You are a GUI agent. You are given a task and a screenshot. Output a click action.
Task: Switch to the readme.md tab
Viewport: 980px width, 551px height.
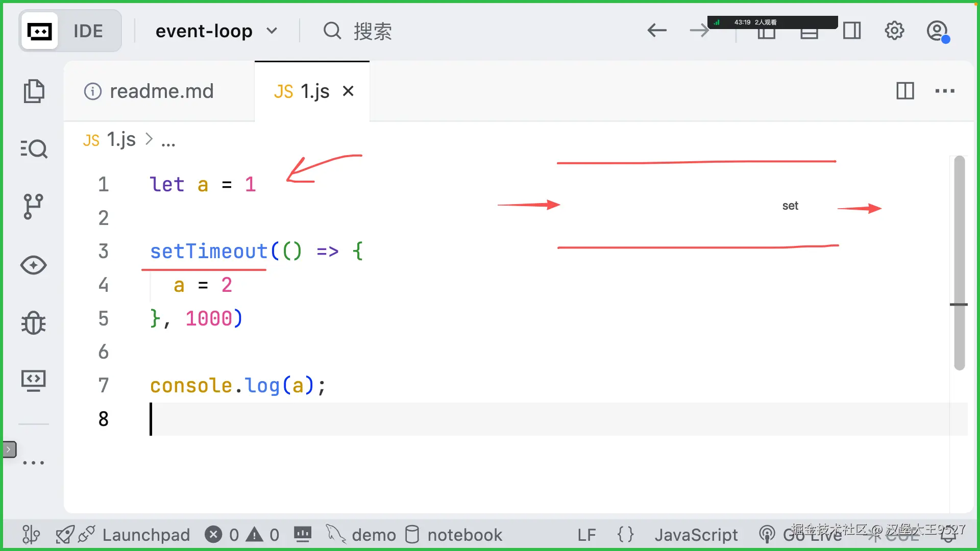pos(161,91)
